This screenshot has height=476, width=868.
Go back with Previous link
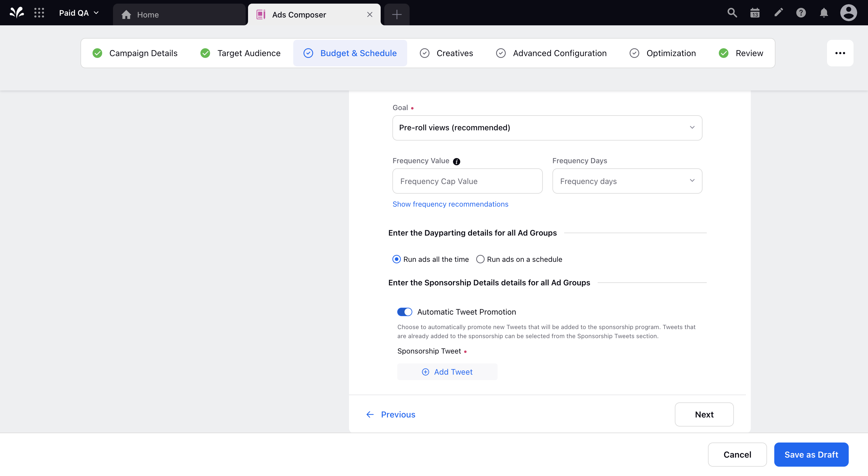391,414
